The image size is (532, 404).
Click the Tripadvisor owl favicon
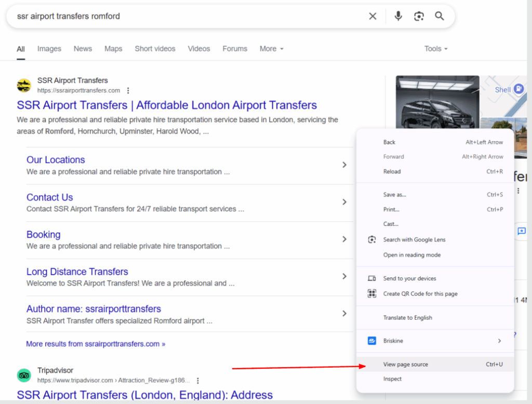(x=24, y=375)
